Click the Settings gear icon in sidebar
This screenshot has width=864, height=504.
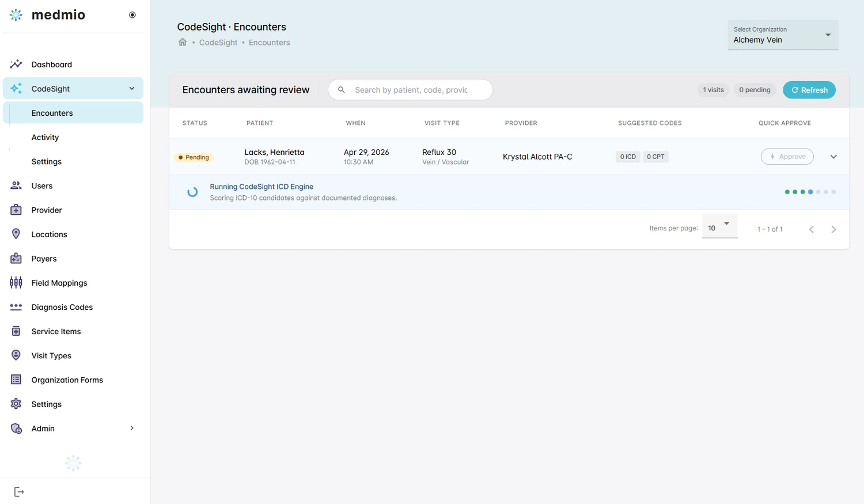16,404
